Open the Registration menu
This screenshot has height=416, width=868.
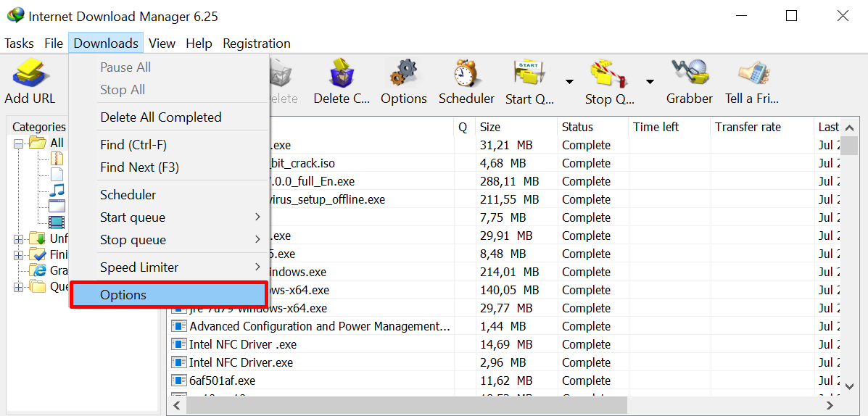(x=257, y=43)
